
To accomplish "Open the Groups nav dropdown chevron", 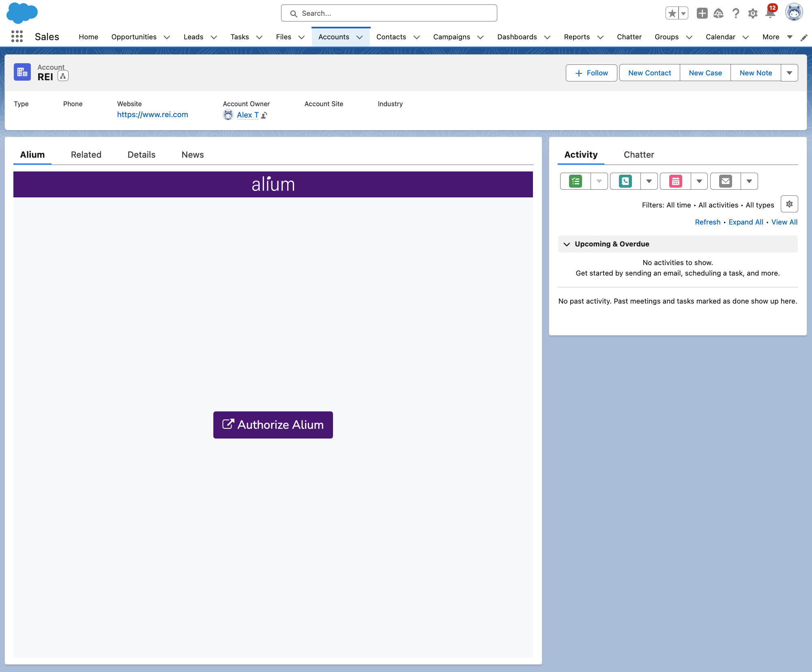I will [x=689, y=37].
